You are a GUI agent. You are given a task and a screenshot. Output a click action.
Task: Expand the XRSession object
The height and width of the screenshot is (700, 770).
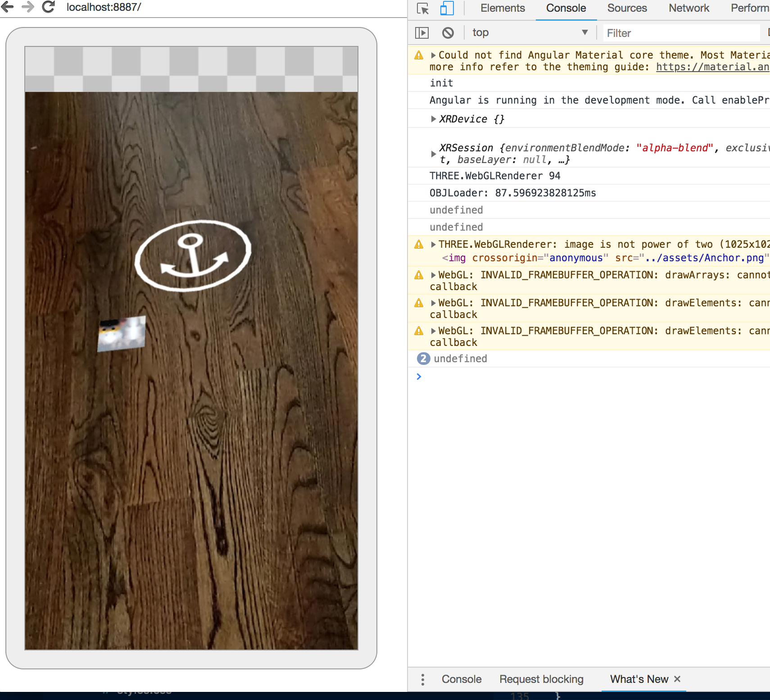pos(433,153)
